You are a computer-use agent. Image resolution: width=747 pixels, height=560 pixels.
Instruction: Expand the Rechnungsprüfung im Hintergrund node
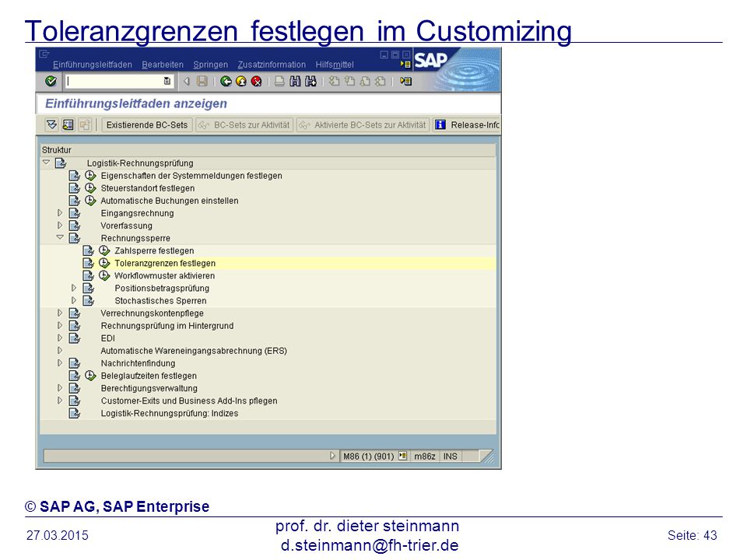(60, 325)
